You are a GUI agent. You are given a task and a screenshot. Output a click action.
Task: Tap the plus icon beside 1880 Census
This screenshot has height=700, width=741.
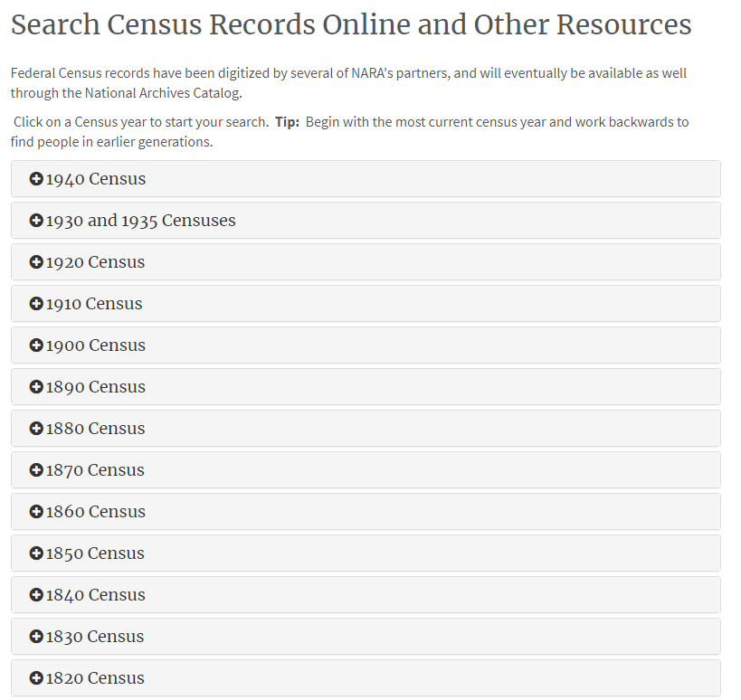coord(36,429)
